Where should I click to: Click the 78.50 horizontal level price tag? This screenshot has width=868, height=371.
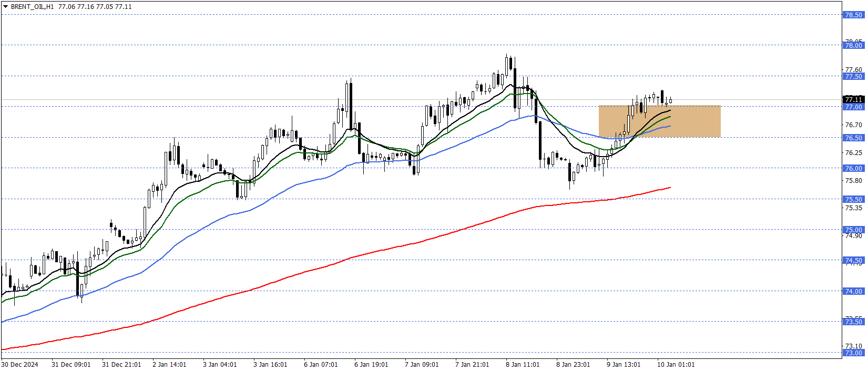(853, 15)
